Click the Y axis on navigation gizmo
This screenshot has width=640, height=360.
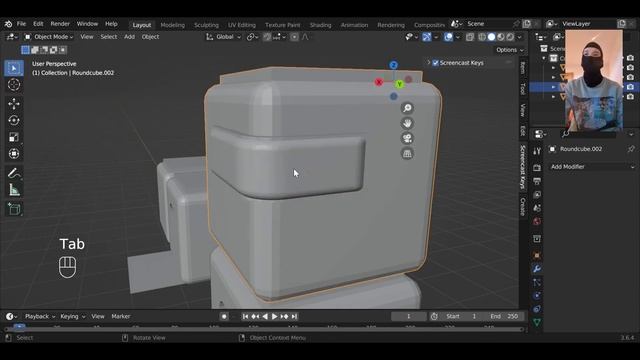click(399, 84)
